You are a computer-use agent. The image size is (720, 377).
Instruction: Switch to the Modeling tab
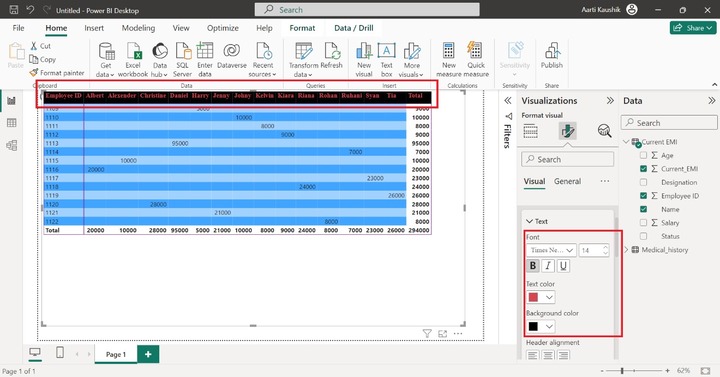coord(138,28)
